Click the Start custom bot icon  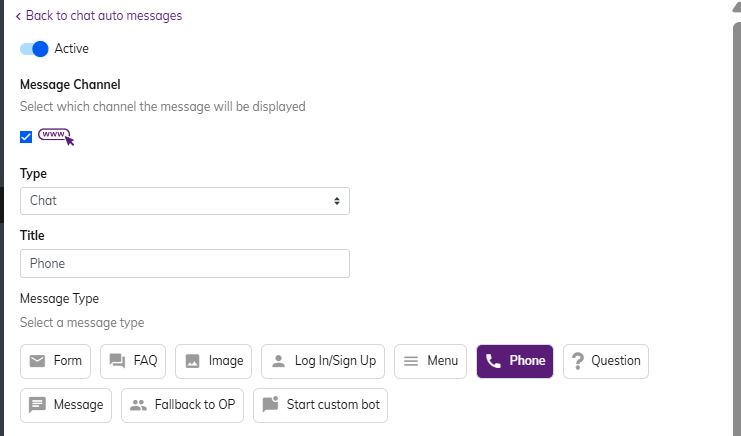[x=270, y=405]
